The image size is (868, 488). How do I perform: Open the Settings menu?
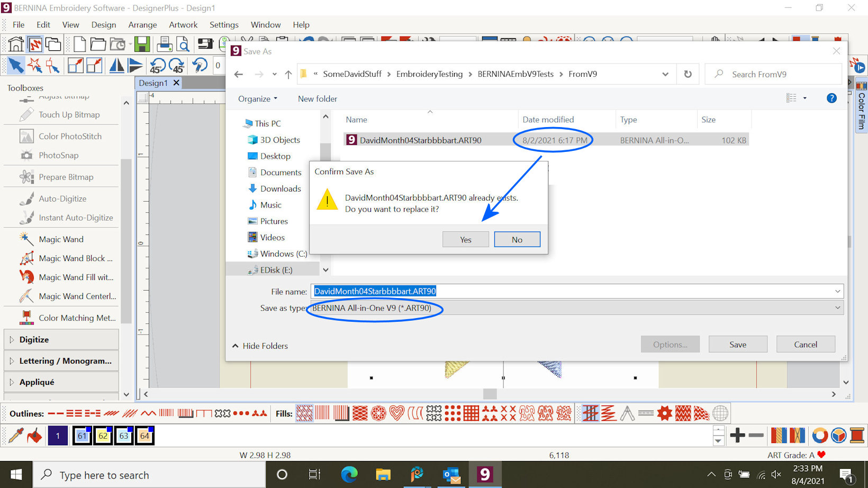point(224,25)
